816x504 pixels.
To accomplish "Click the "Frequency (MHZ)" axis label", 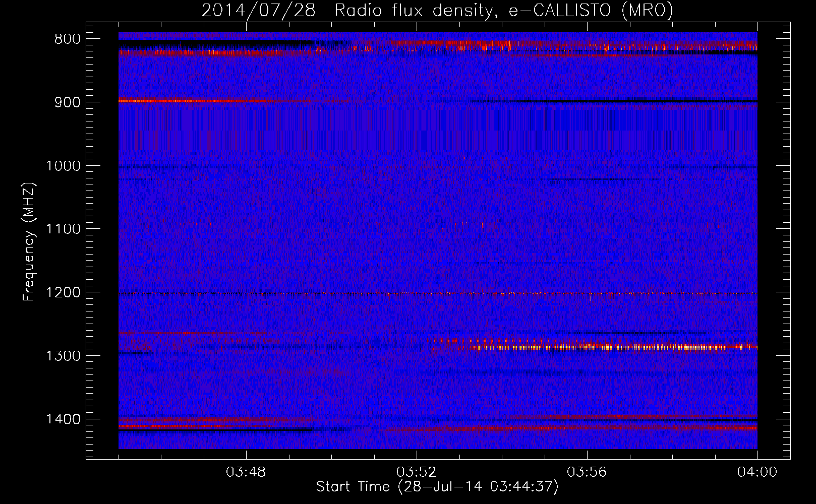I will pyautogui.click(x=29, y=241).
